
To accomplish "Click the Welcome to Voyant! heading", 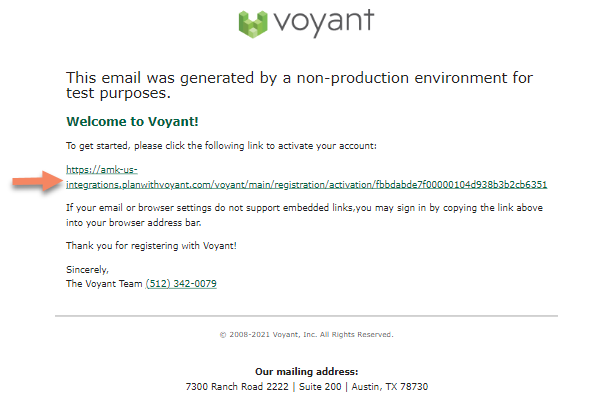I will coord(132,122).
